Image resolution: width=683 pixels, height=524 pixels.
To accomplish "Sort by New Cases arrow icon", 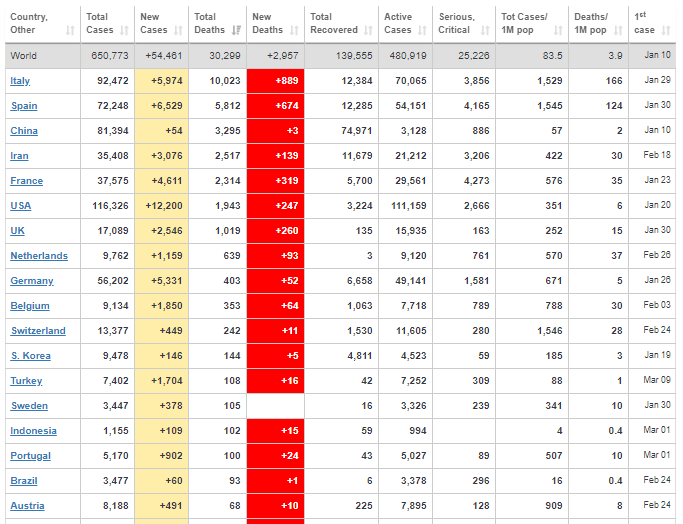I will point(178,30).
